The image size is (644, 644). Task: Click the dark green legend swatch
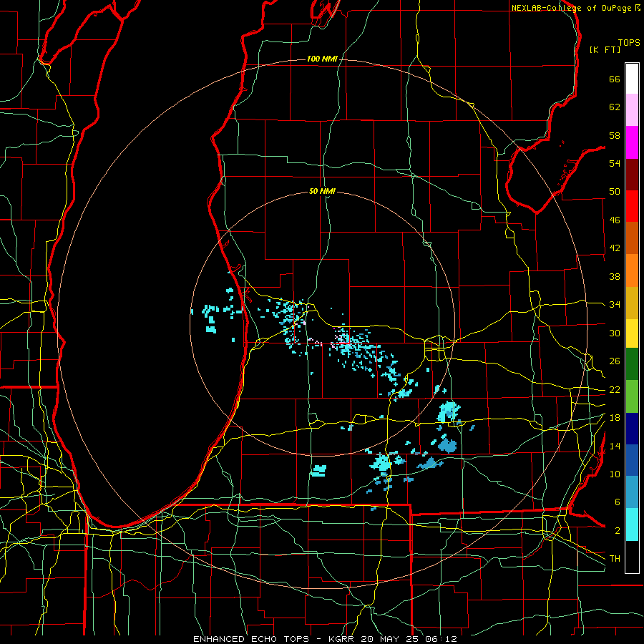[x=632, y=364]
